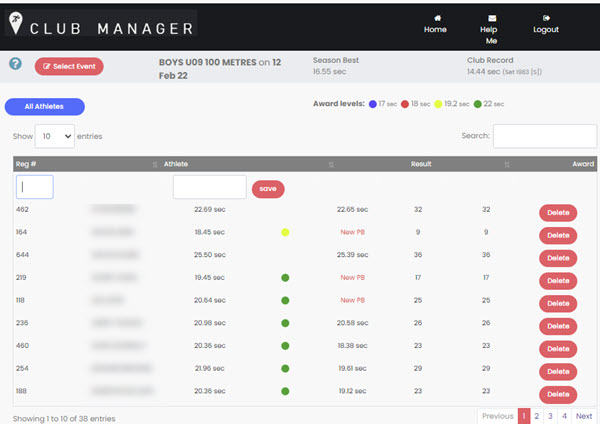
Task: Go to page 2 of results
Action: pyautogui.click(x=536, y=416)
